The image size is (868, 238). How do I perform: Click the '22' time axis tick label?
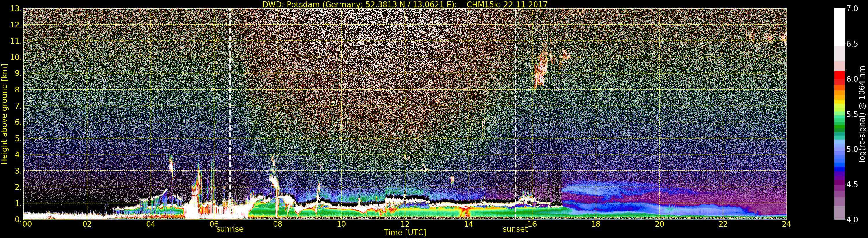tap(723, 224)
